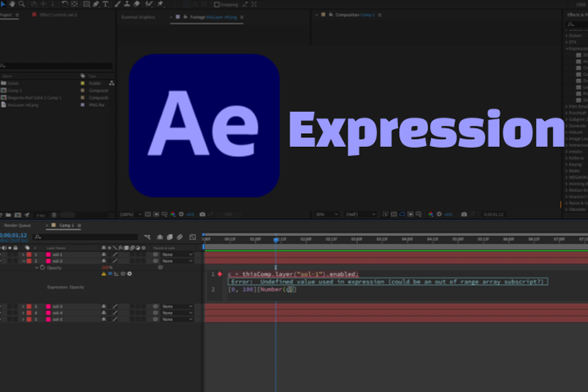Image resolution: width=588 pixels, height=392 pixels.
Task: Open the 50% magnification dropdown
Action: tap(326, 214)
